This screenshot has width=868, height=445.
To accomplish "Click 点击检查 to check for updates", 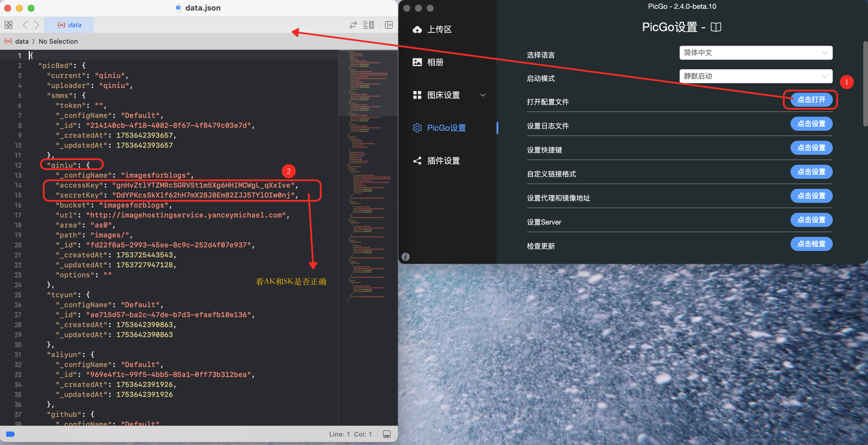I will [811, 244].
